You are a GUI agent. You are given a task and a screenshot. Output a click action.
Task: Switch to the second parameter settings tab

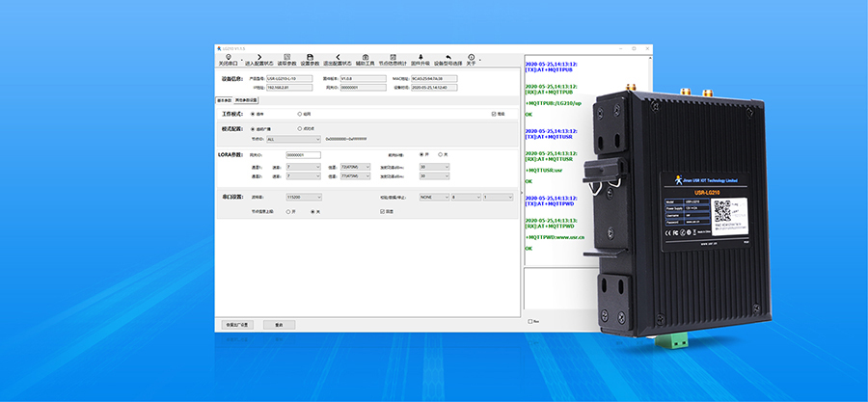[x=247, y=99]
